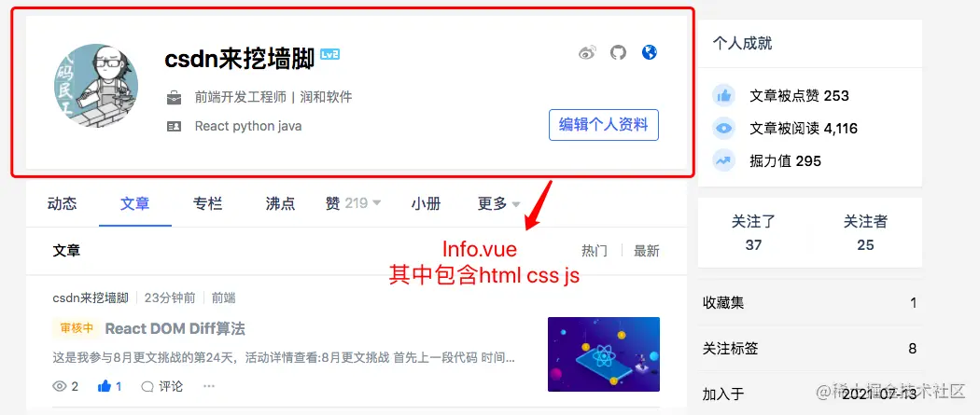Open the article's three-dot more menu

[x=209, y=386]
